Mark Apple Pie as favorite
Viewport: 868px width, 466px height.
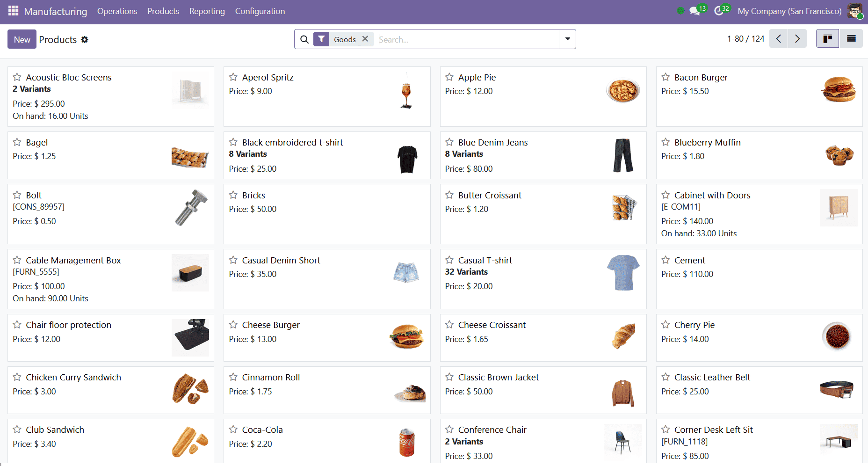click(449, 77)
